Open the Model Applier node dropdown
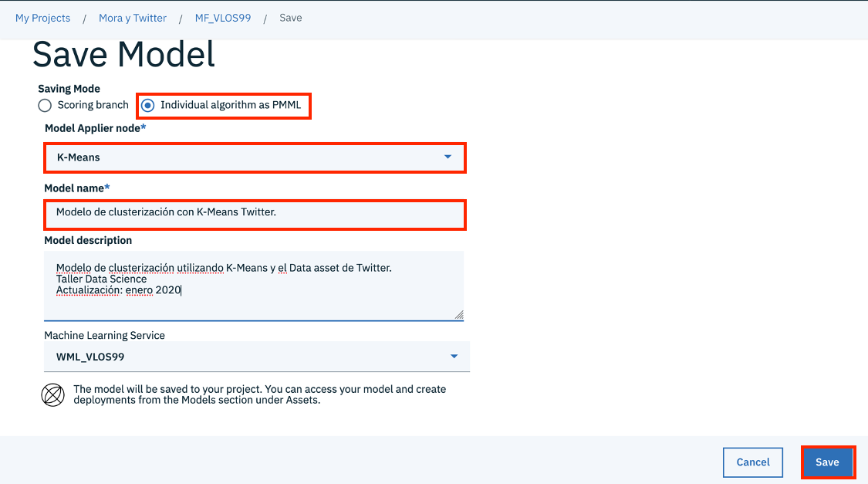This screenshot has width=868, height=484. [x=255, y=157]
